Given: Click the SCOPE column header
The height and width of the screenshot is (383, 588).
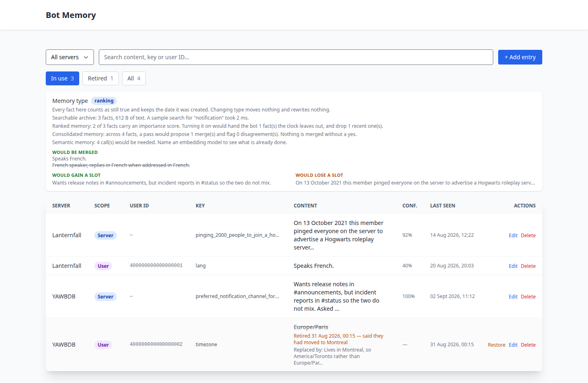Looking at the screenshot, I should (x=102, y=206).
